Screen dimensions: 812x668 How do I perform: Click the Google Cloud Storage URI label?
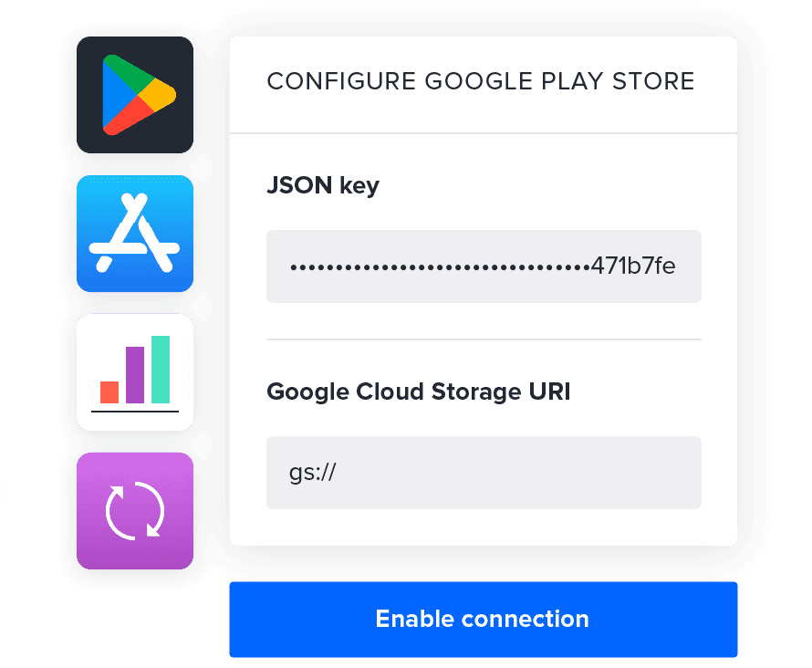click(x=419, y=392)
